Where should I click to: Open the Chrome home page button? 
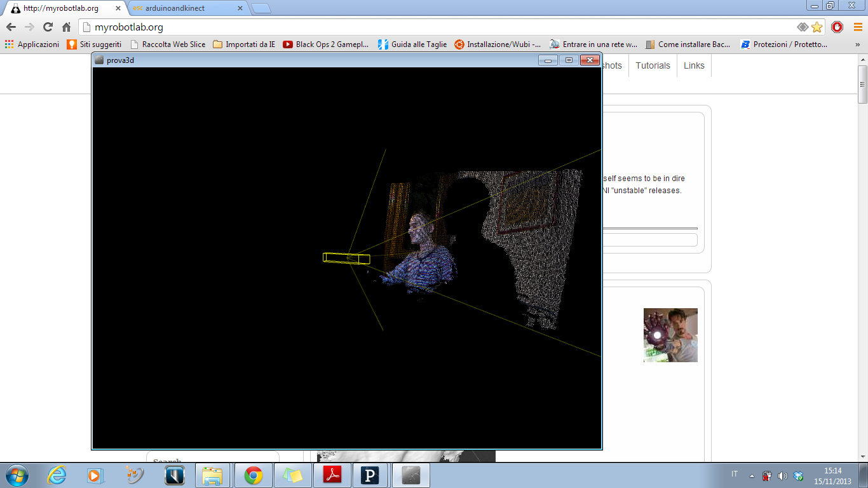(x=66, y=27)
